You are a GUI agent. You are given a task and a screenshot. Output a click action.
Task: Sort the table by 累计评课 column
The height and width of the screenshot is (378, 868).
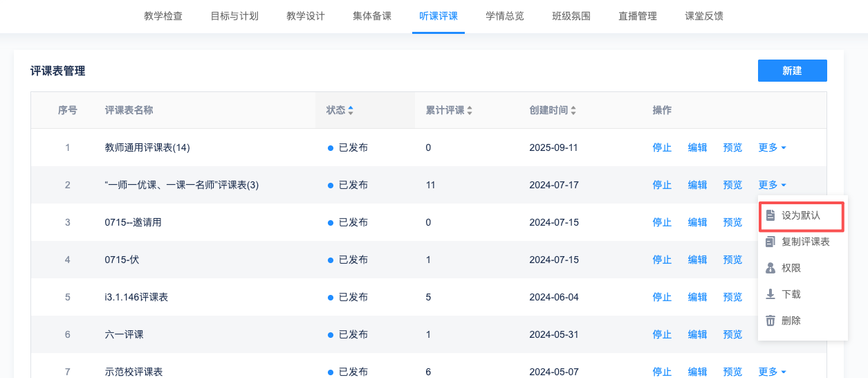pos(470,110)
